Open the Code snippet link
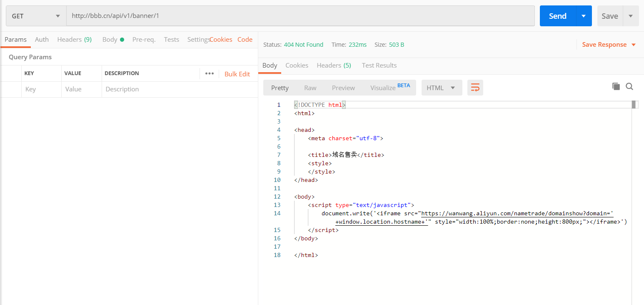644x305 pixels. 245,40
